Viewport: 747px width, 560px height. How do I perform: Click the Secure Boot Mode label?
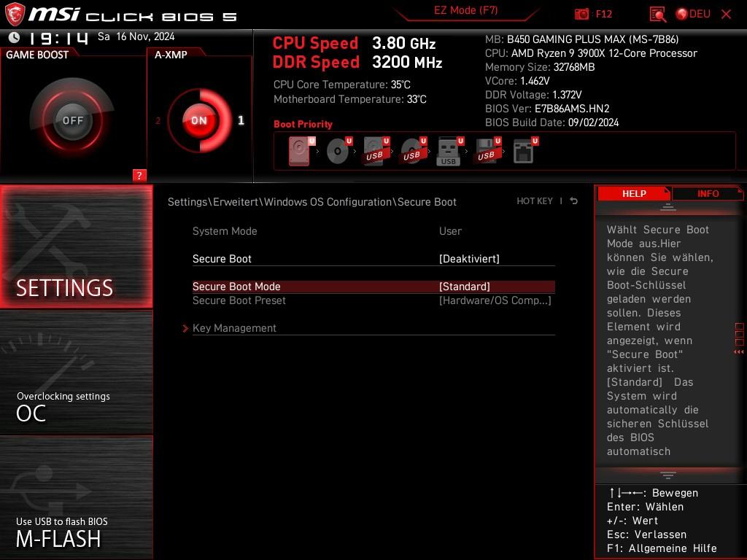[x=236, y=287]
